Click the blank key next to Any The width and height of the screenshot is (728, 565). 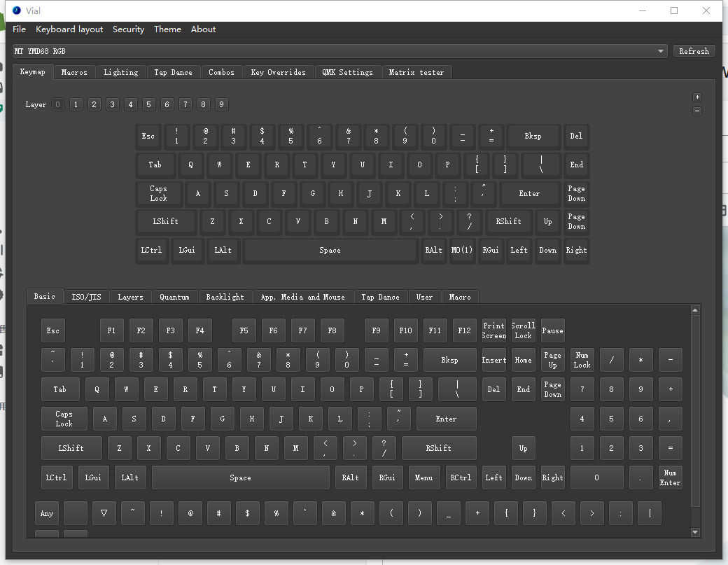pos(76,513)
